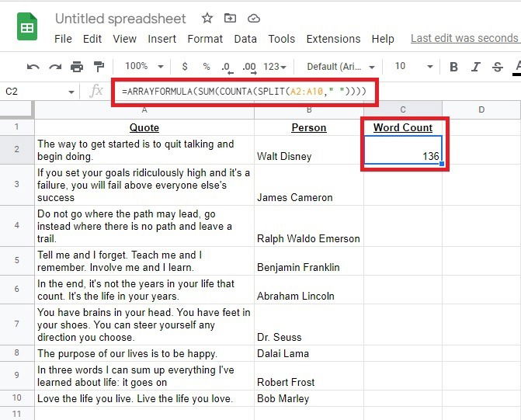Open the Google Sheets home icon
The image size is (521, 420).
[27, 26]
